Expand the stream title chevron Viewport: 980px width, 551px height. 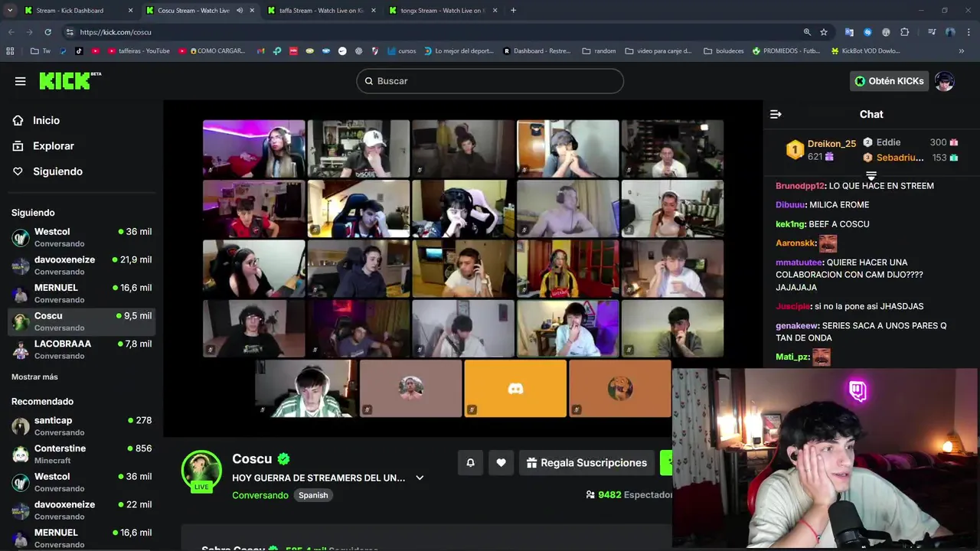420,478
